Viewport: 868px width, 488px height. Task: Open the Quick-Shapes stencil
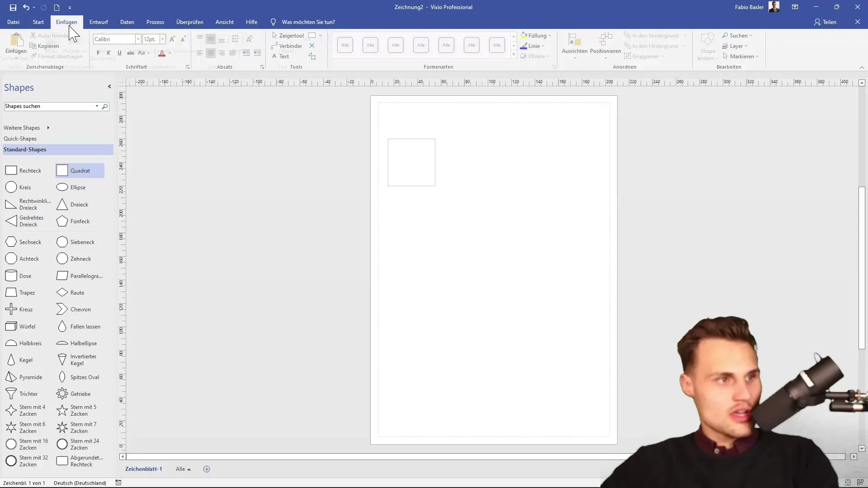[20, 139]
